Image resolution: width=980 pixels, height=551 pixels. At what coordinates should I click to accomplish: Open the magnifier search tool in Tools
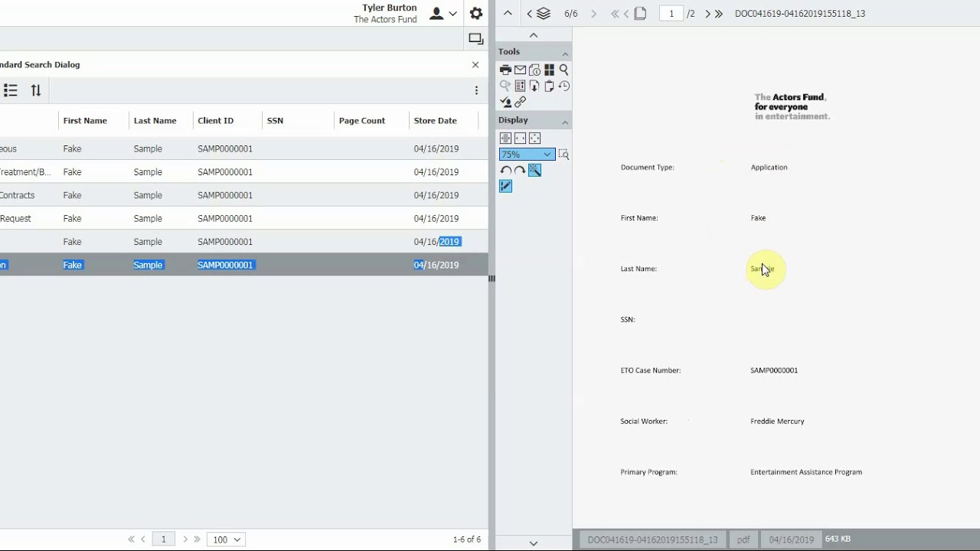(x=563, y=70)
